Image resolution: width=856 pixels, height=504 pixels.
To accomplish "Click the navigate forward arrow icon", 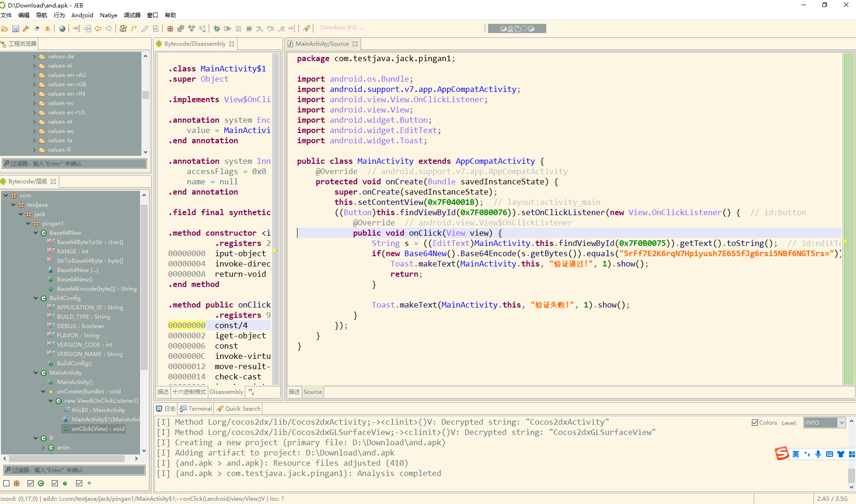I will pos(109,28).
